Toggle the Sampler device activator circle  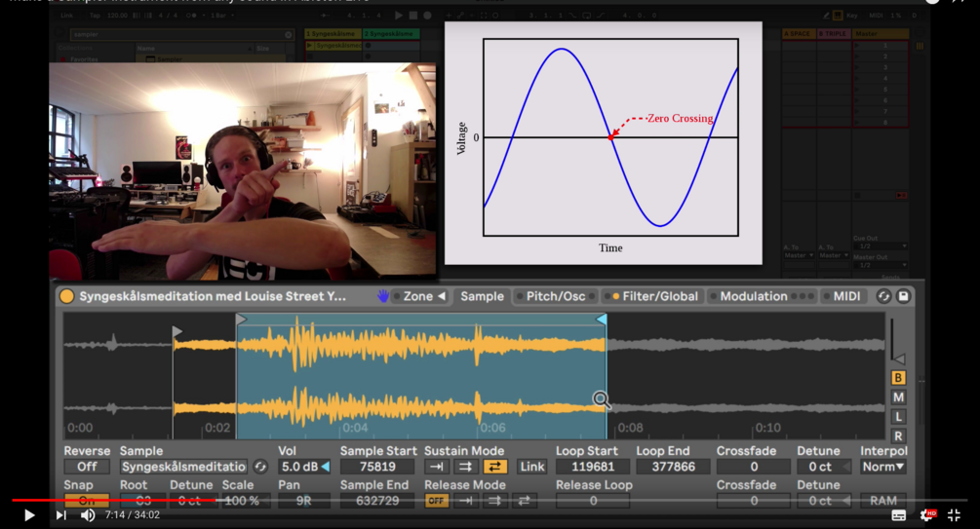(x=67, y=296)
